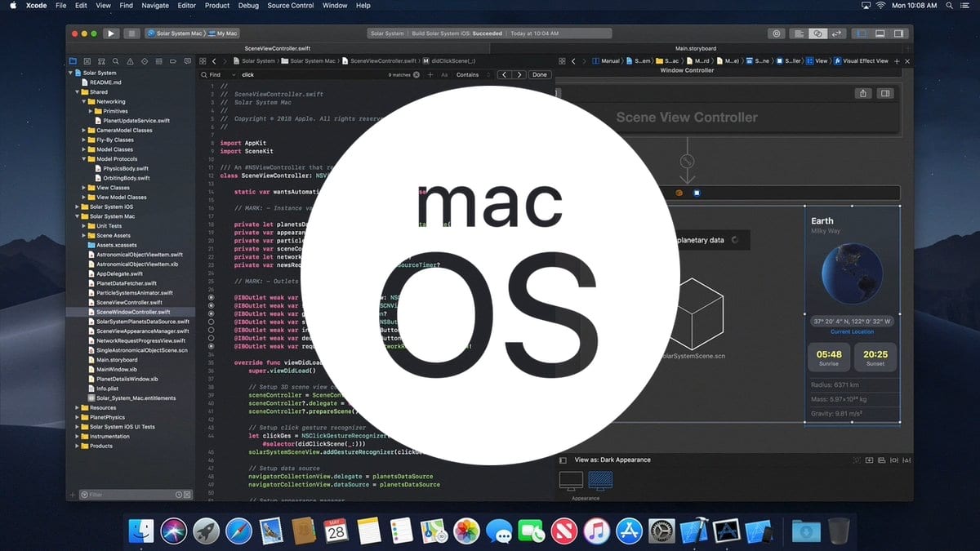Viewport: 980px width, 551px height.
Task: Expand the CameraModel Classes group
Action: point(84,131)
